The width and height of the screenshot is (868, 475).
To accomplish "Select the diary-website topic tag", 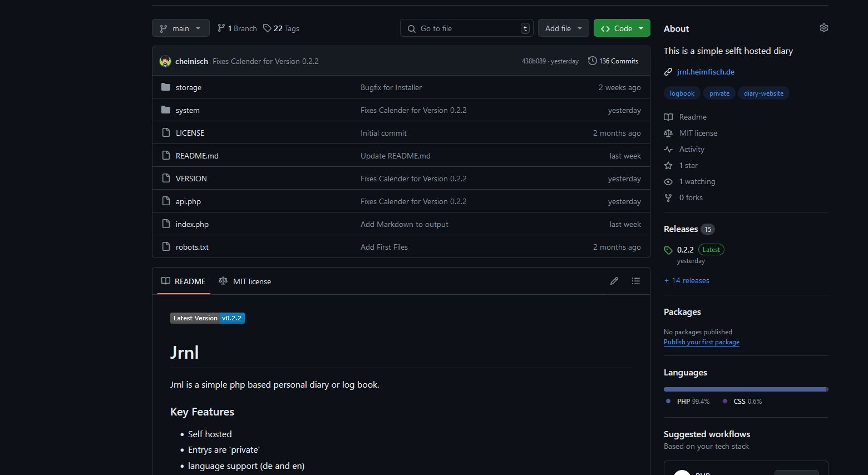I will (x=763, y=93).
